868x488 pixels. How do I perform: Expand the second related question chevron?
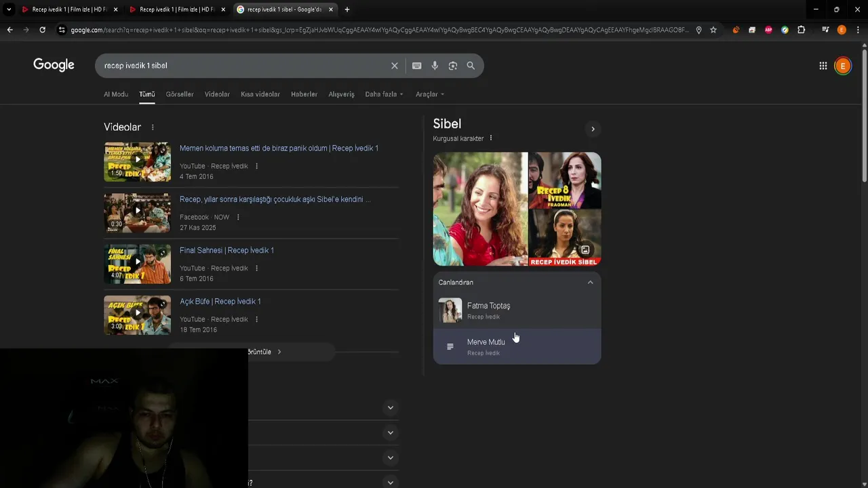coord(390,432)
